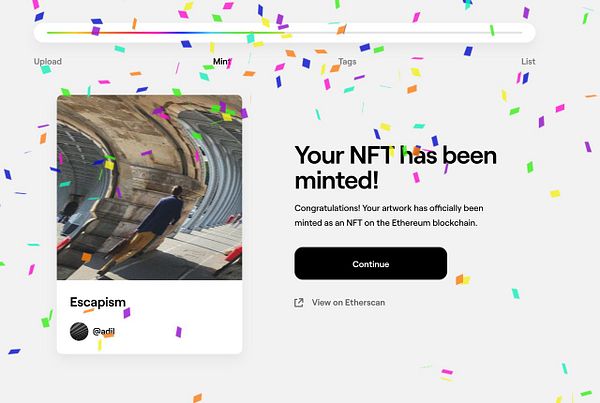
Task: Click the black Continue button
Action: (x=370, y=263)
